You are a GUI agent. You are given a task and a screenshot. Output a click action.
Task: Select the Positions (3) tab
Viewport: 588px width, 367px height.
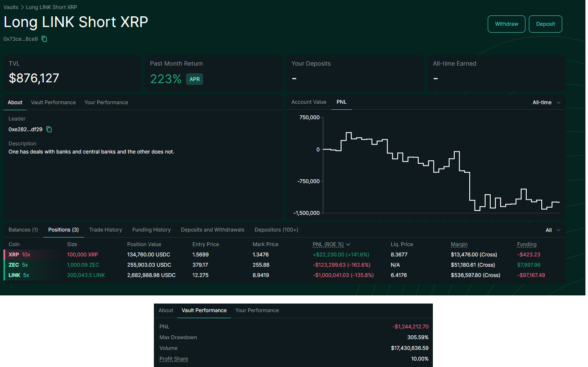click(x=63, y=230)
